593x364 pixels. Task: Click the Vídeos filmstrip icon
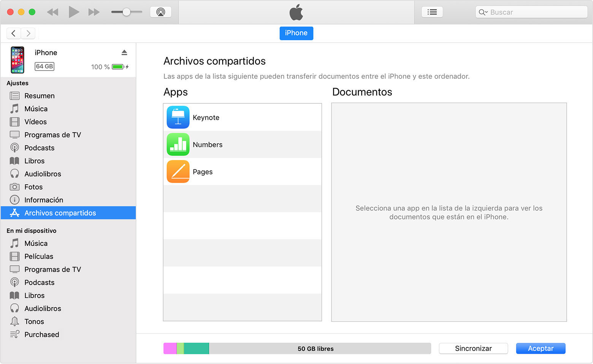tap(14, 122)
